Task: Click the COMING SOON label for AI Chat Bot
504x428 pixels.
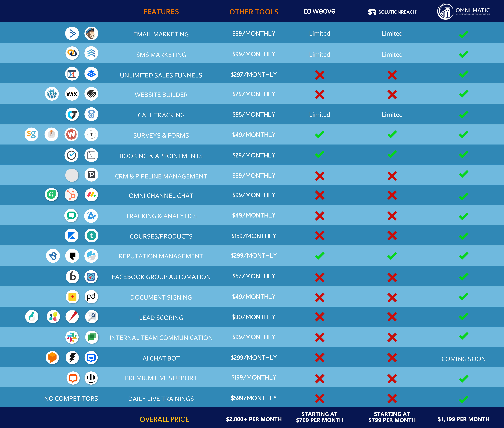Action: [x=464, y=359]
